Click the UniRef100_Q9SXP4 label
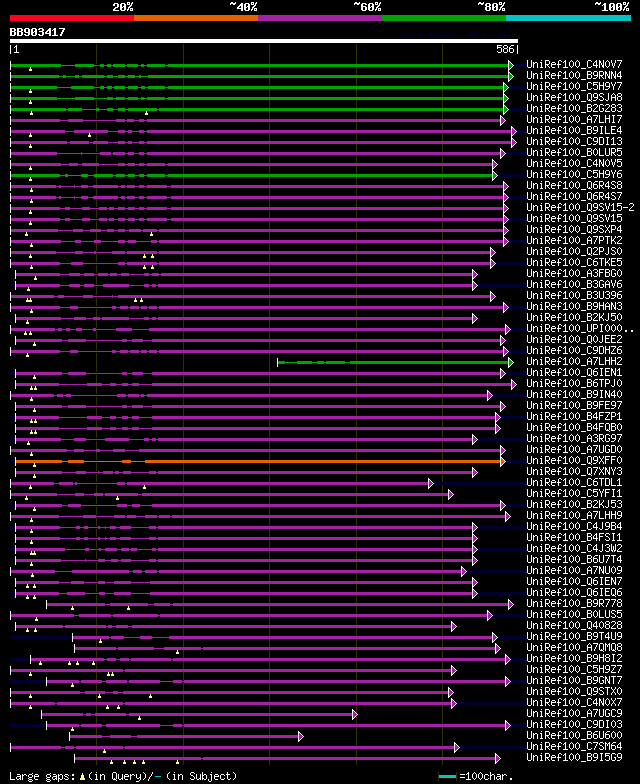The height and width of the screenshot is (784, 640). (x=574, y=230)
